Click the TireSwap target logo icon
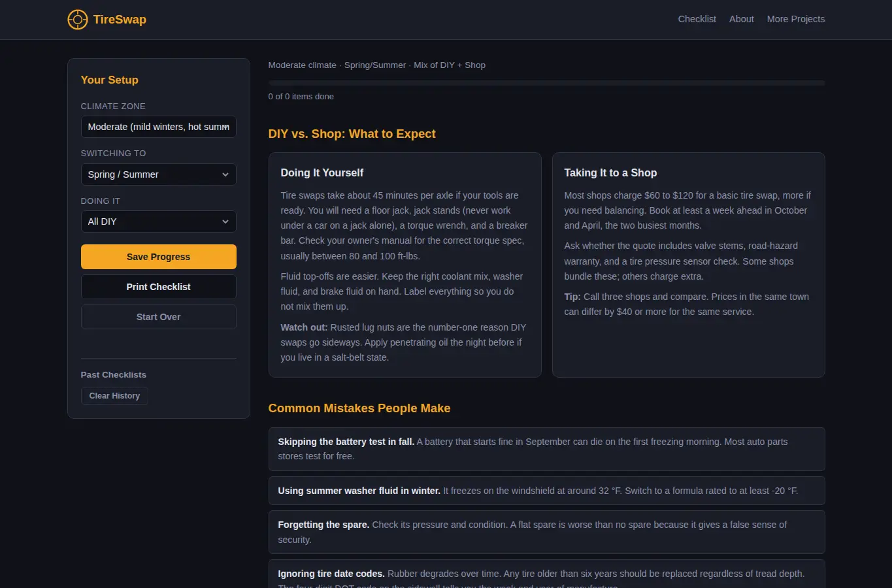Viewport: 892px width, 588px height. pyautogui.click(x=78, y=20)
